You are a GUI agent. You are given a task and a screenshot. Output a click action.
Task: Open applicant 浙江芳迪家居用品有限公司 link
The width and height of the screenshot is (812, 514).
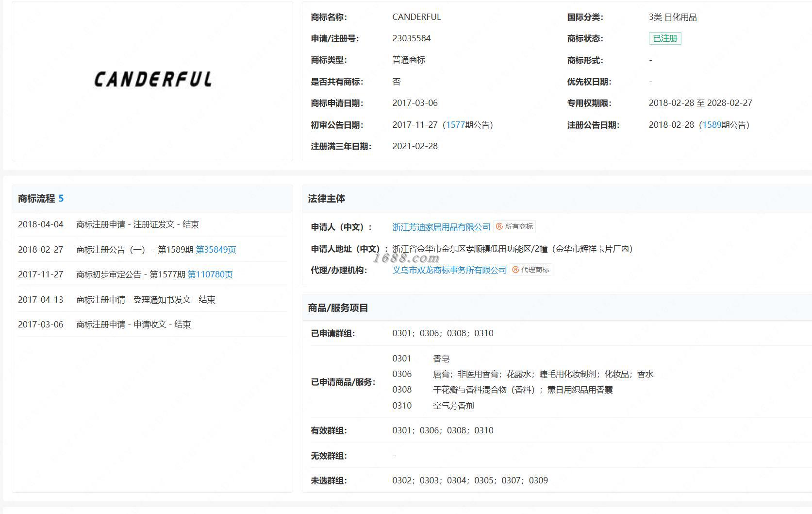441,227
